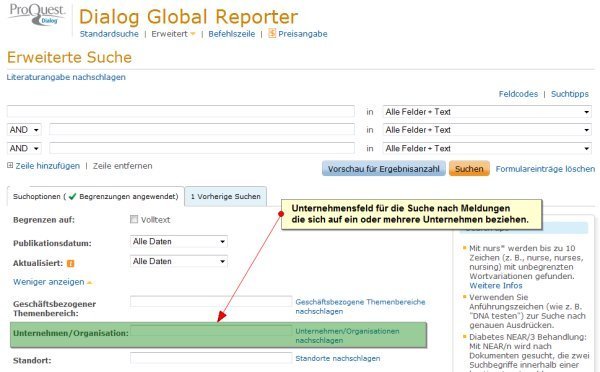Open Geschäftsbezogene Themenbereiche nachschlagen link

(360, 307)
